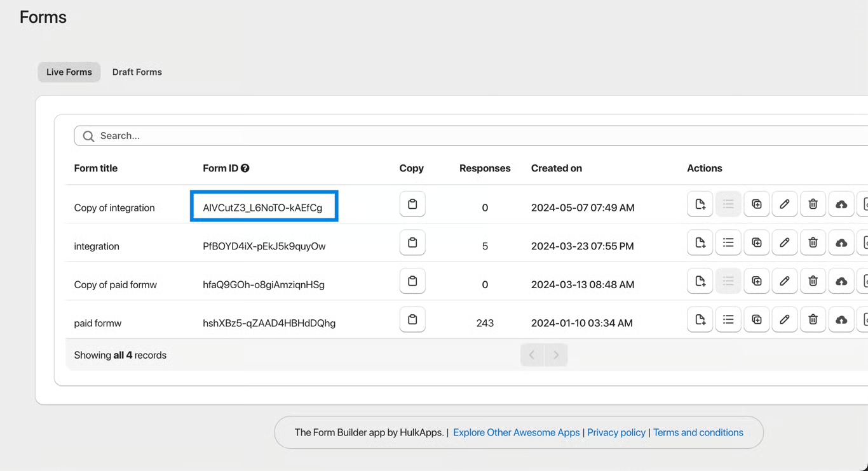Screen dimensions: 868x471
Task: Open Explore Other Awesome Apps link
Action: click(x=516, y=432)
